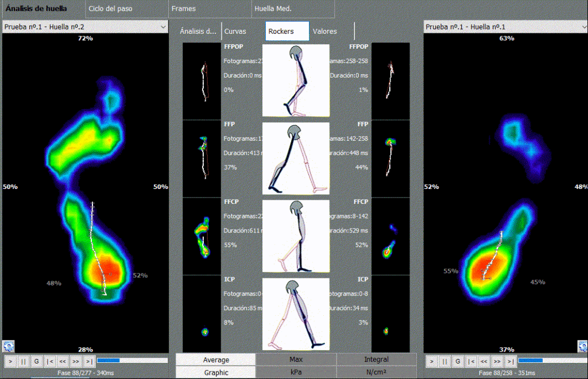Expand the Prueba nº.1 - Huella nº.2 dropdown
This screenshot has width=588, height=379.
[86, 26]
